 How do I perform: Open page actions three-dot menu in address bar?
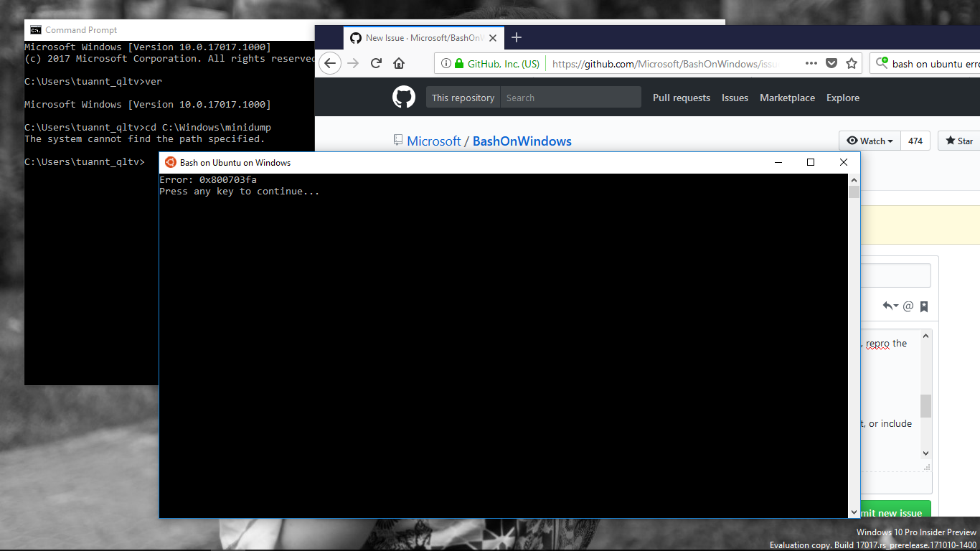coord(811,63)
